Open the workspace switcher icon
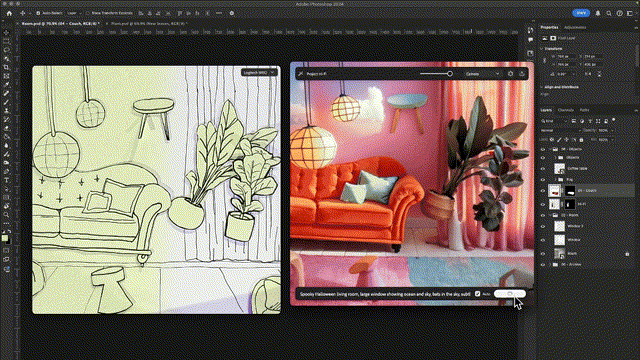The width and height of the screenshot is (640, 360). (630, 13)
